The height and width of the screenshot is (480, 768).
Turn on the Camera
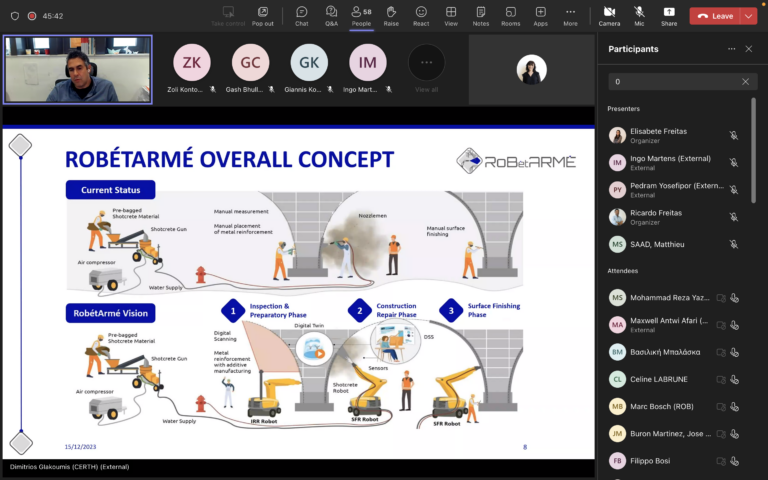pos(609,16)
